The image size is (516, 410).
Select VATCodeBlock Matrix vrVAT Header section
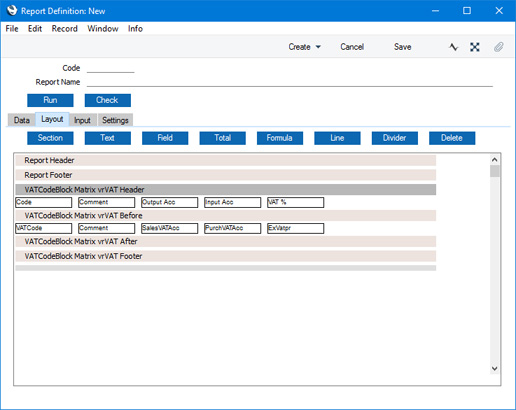[x=226, y=190]
